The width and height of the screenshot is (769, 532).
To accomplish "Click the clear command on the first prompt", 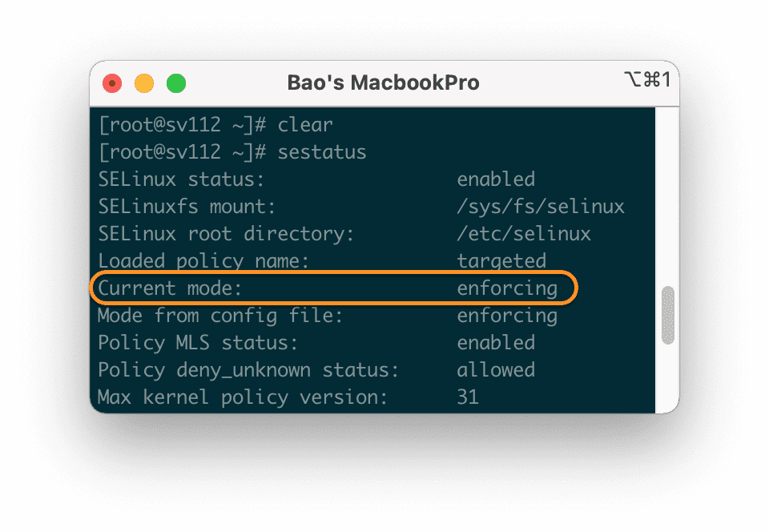I will pyautogui.click(x=304, y=124).
